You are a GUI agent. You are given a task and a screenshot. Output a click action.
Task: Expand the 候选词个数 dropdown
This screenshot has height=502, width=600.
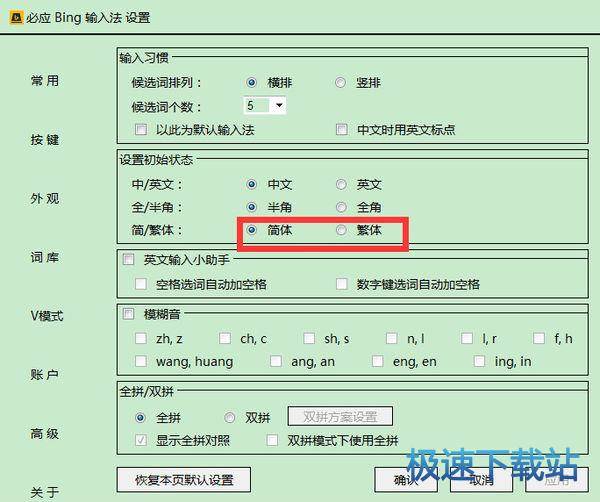tap(279, 105)
